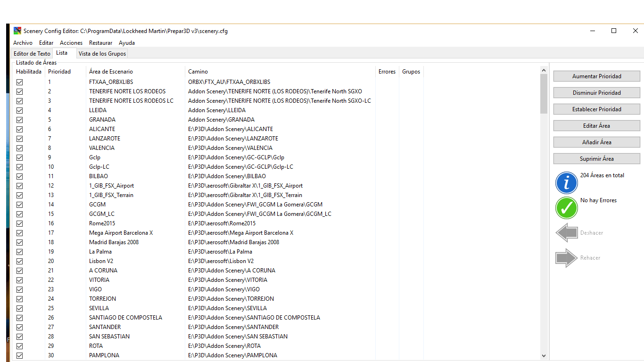Screen dimensions: 644x362
Task: Toggle the PAMPLONA scenery checkbox
Action: [x=20, y=355]
